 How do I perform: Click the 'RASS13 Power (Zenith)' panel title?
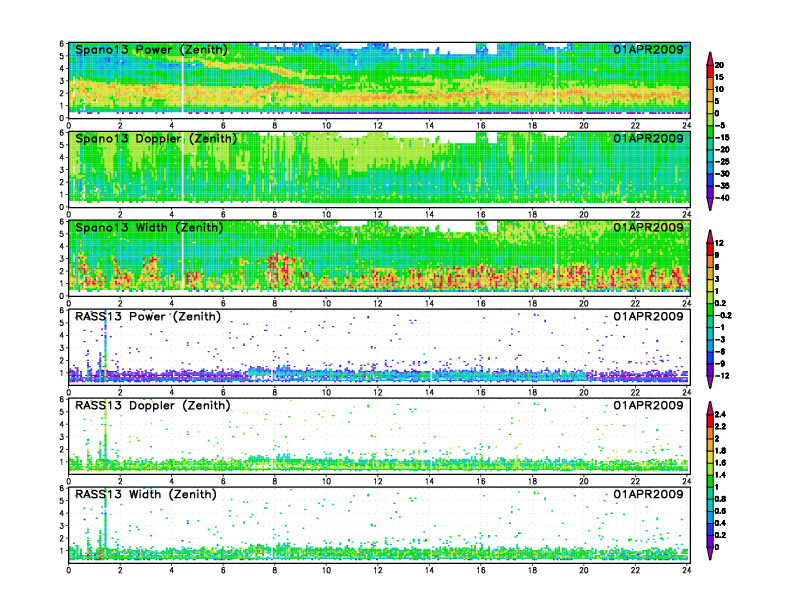(x=147, y=317)
